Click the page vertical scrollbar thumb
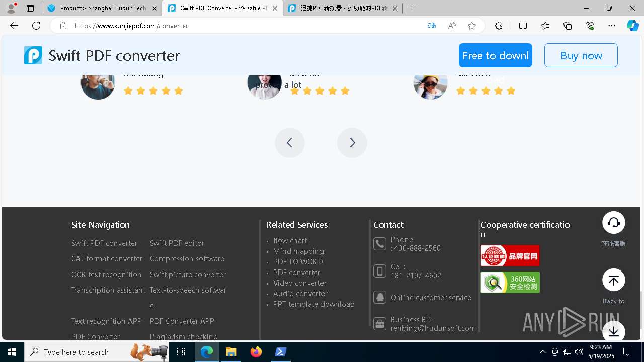 pos(640,309)
